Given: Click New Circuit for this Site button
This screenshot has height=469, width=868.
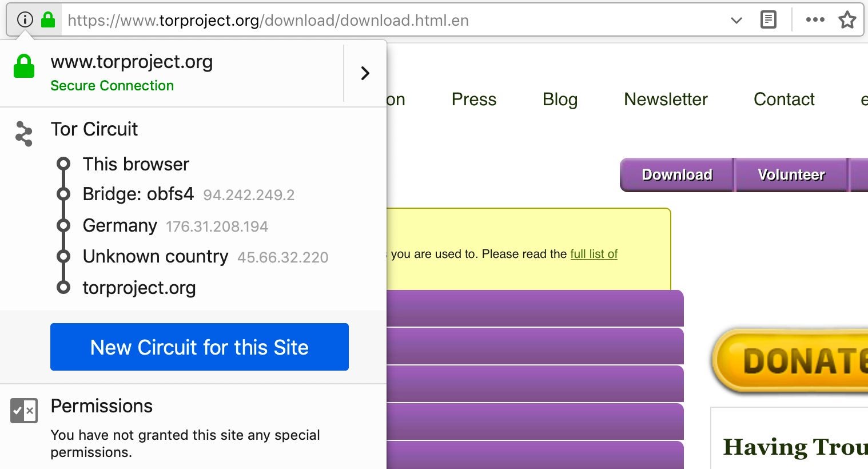Looking at the screenshot, I should tap(200, 347).
